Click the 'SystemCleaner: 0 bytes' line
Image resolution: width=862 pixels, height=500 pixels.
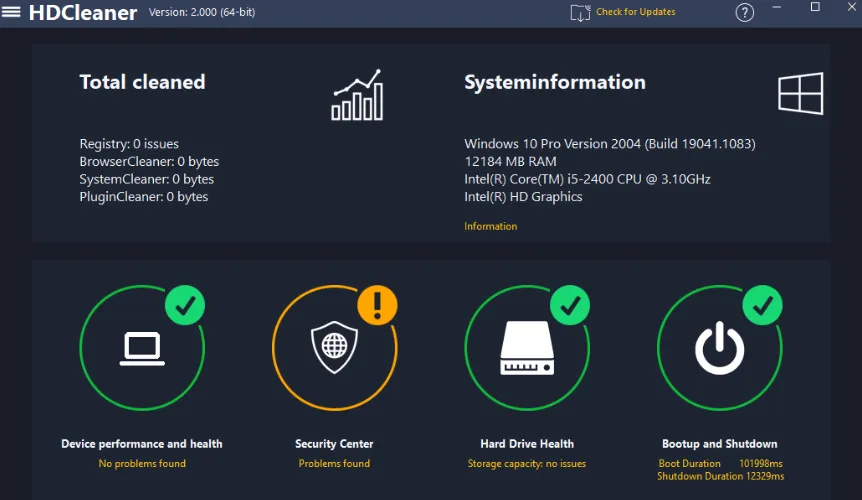point(147,179)
